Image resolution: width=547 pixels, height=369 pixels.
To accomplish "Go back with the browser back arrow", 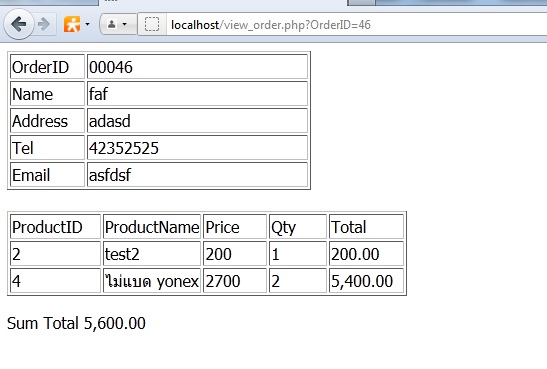I will [18, 24].
